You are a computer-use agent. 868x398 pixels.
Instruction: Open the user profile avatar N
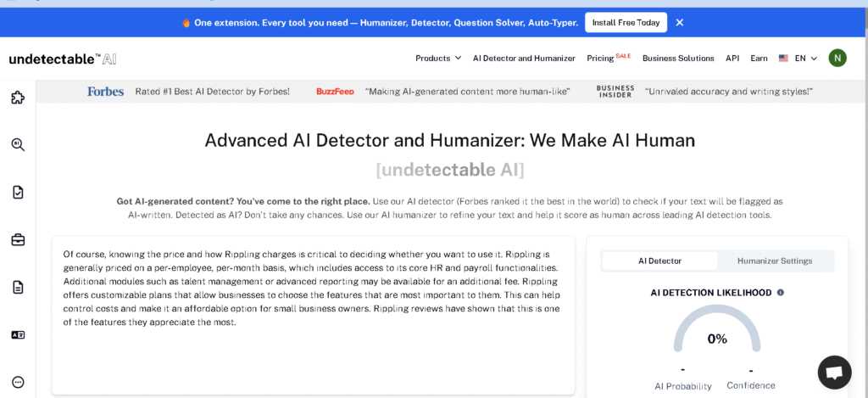[x=837, y=58]
